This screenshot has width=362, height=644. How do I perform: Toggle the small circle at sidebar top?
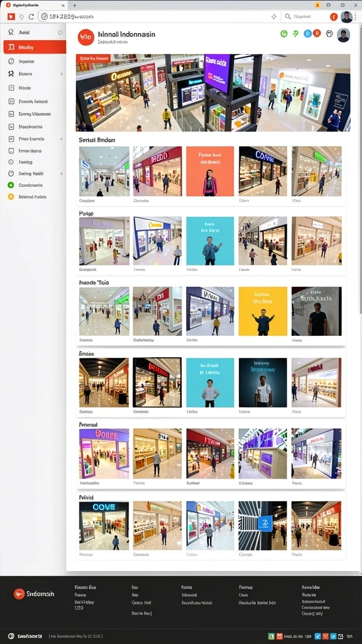pos(60,33)
